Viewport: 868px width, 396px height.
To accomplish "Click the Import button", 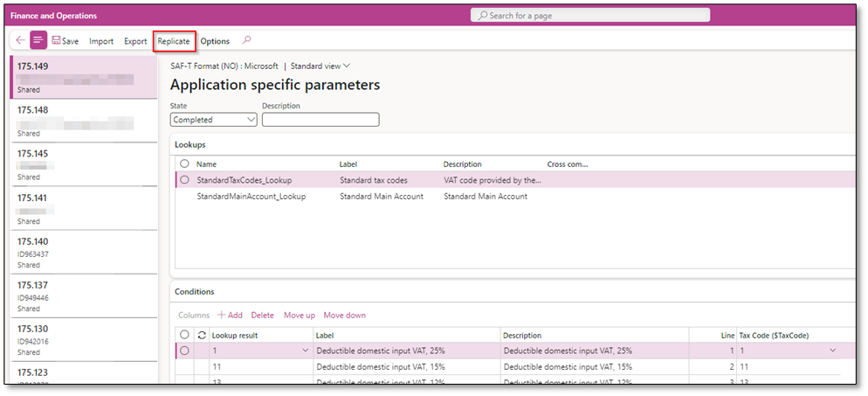I will (101, 41).
